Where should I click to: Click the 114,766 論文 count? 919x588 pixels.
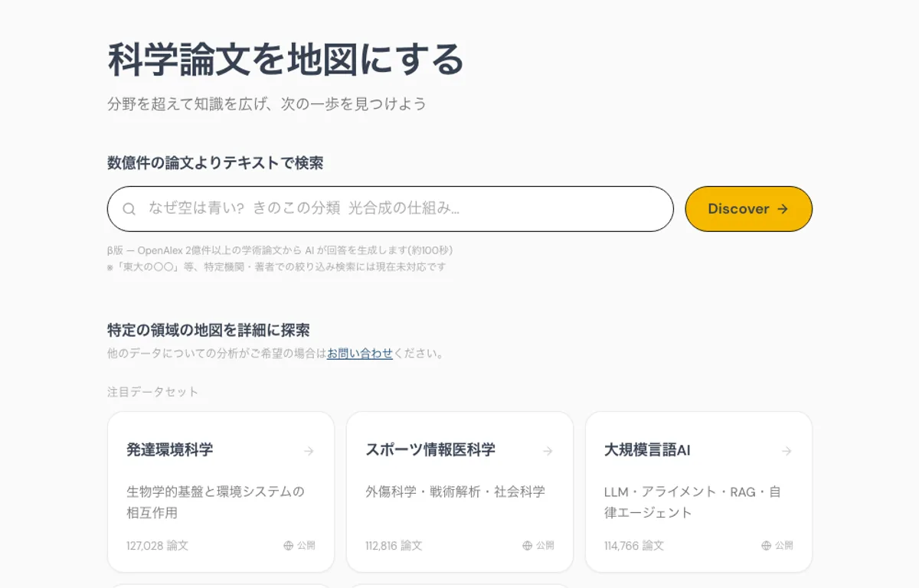coord(634,546)
